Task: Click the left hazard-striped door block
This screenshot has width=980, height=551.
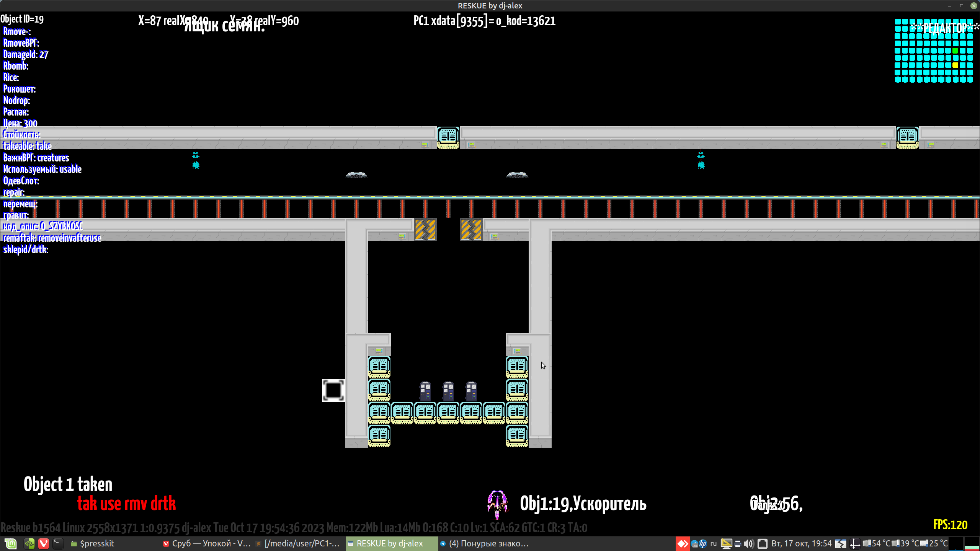Action: pyautogui.click(x=425, y=229)
